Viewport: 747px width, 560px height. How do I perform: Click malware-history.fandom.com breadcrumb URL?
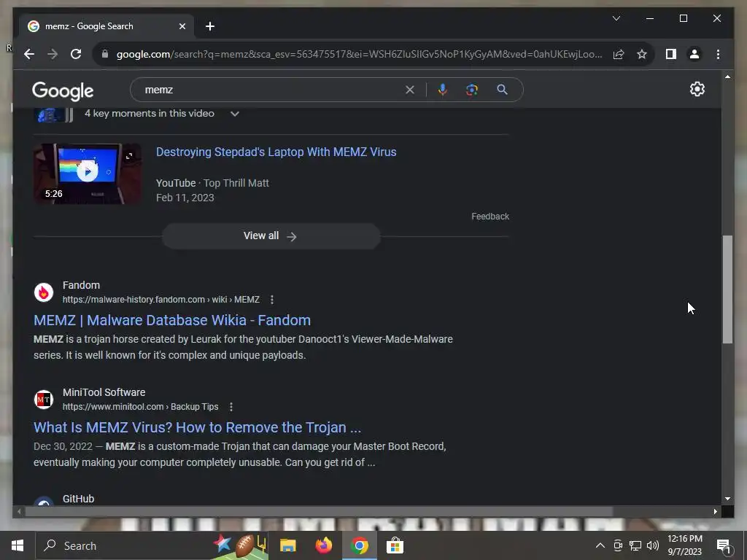(x=161, y=300)
